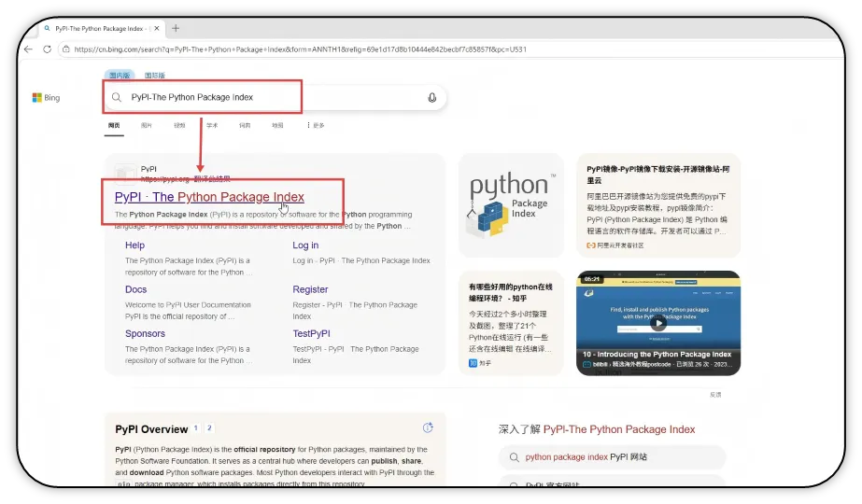The width and height of the screenshot is (862, 504).
Task: Click the icon at PyPI Overview's top right
Action: [x=428, y=427]
